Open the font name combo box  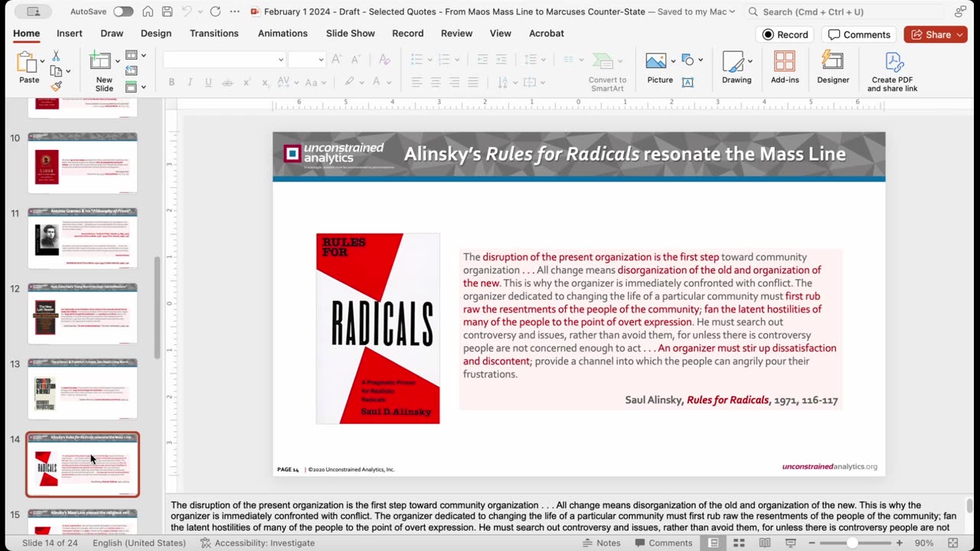coord(224,60)
